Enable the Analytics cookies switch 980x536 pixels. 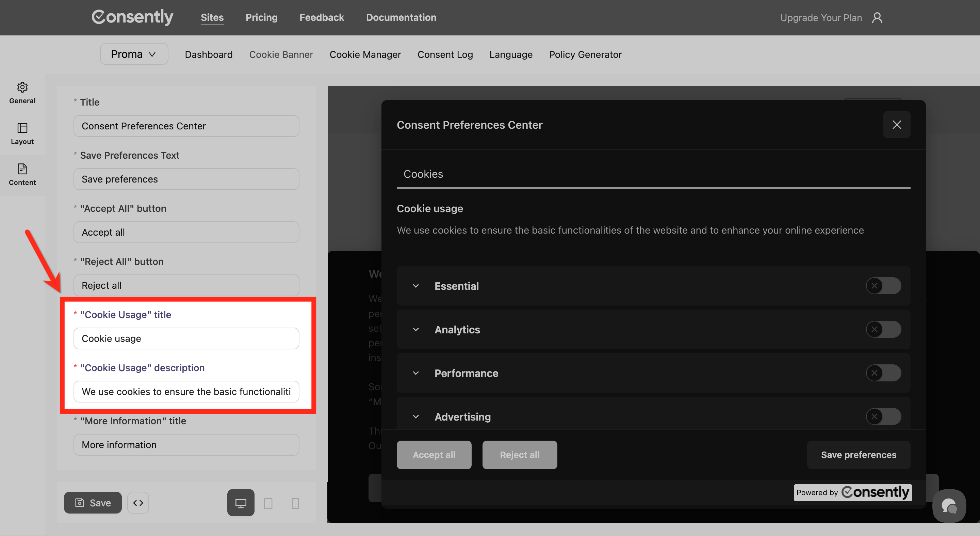(883, 329)
